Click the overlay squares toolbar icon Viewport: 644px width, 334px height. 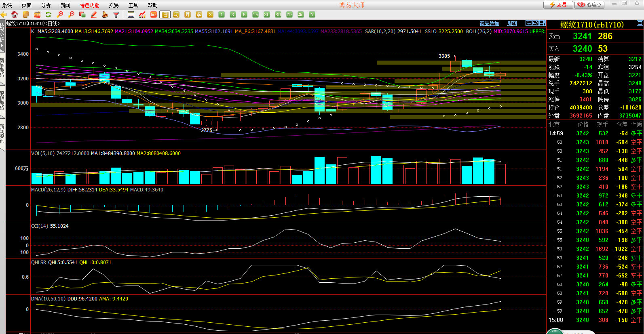coord(82,15)
